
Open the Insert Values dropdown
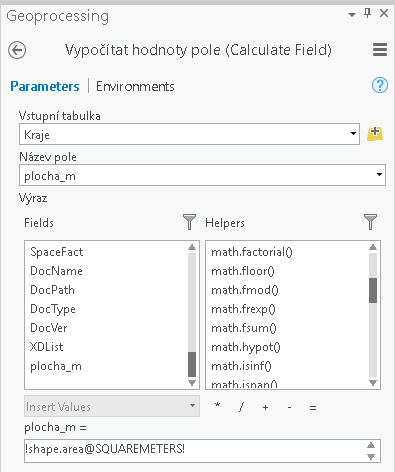coord(112,406)
